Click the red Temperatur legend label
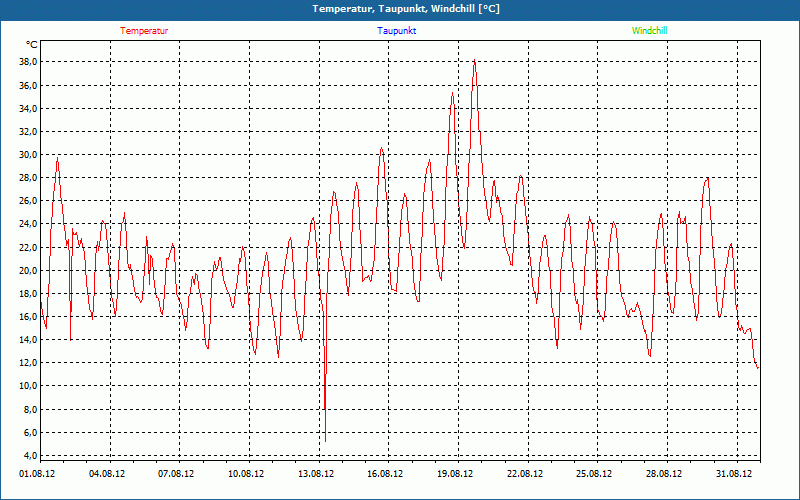 tap(144, 31)
